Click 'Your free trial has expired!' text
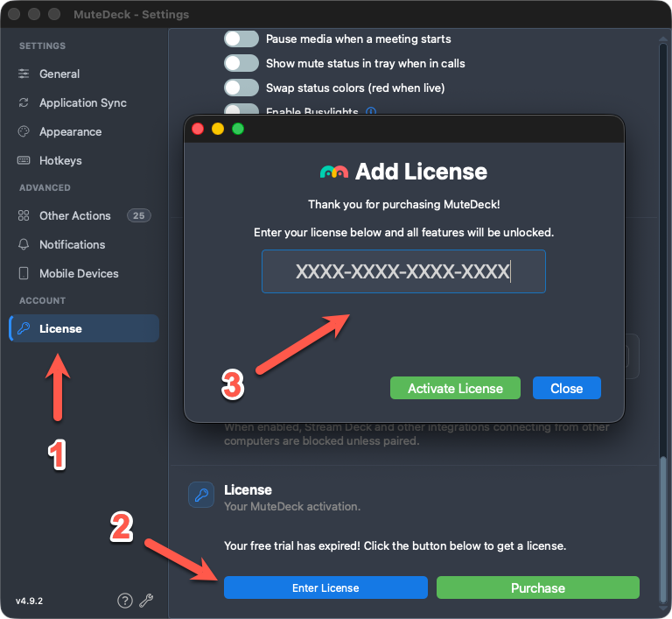The image size is (672, 619). 292,545
